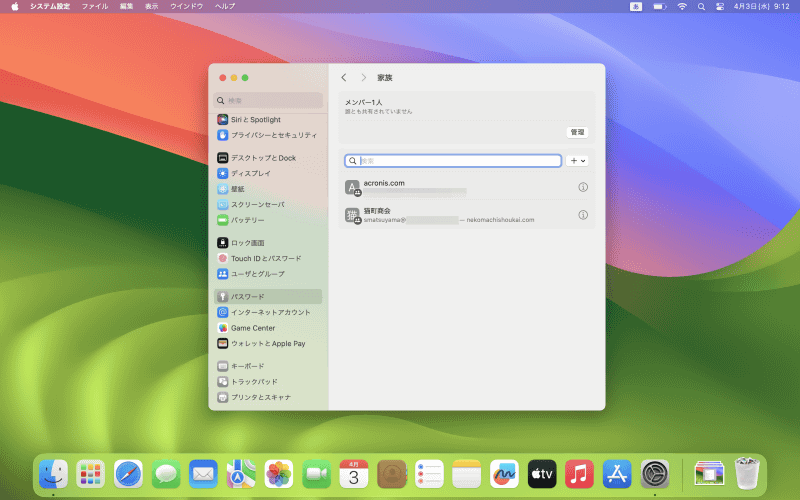
Task: Open Contacts from the Dock
Action: [x=391, y=474]
